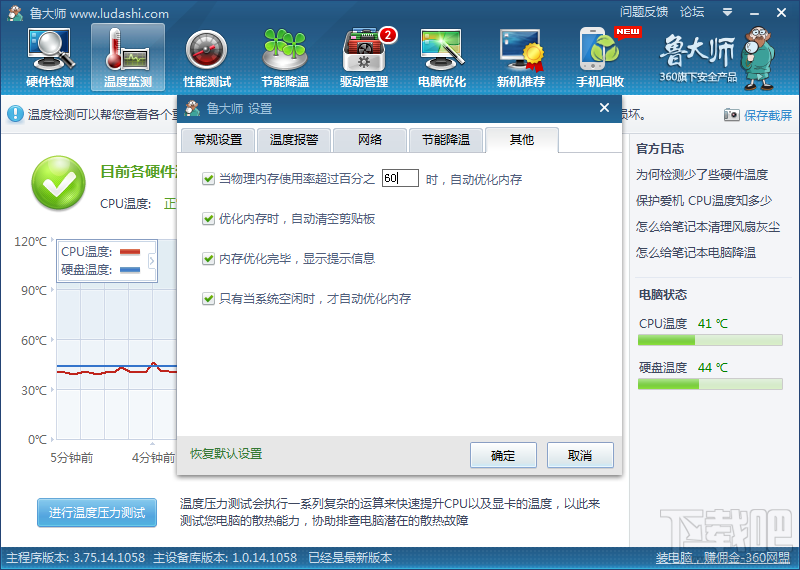Image resolution: width=800 pixels, height=570 pixels.
Task: Open 怎么给笔记本清理风扇灰尘 article
Action: (x=708, y=227)
